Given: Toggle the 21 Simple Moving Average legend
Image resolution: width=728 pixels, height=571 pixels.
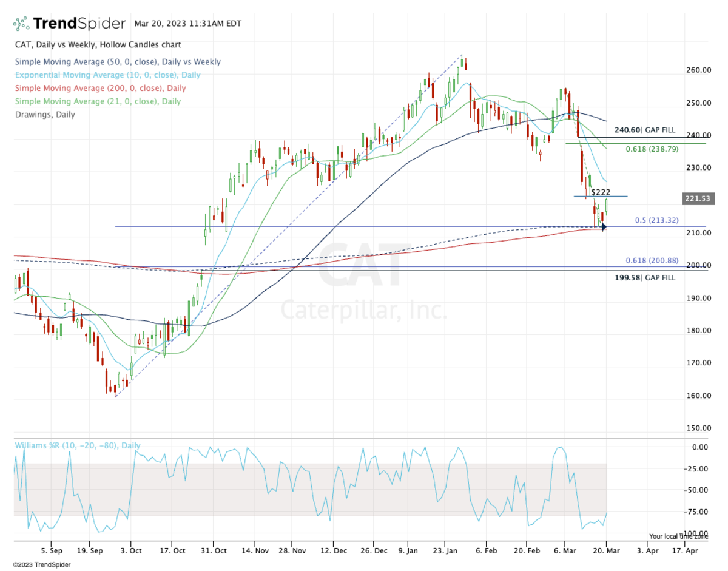Looking at the screenshot, I should click(x=97, y=101).
